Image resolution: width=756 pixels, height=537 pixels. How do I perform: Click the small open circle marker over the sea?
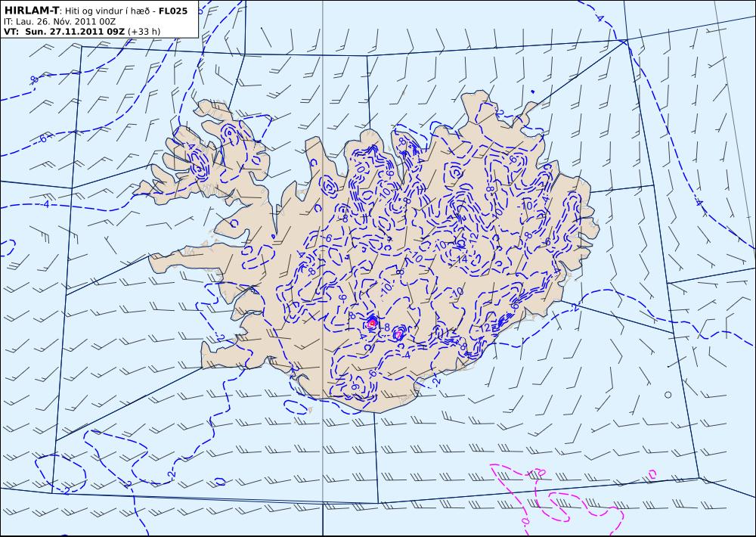[668, 395]
